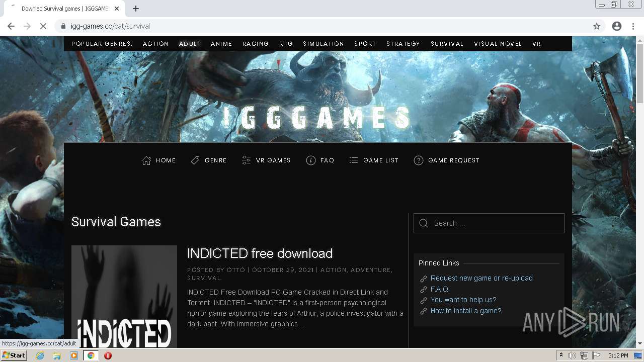644x362 pixels.
Task: Select the VR genre
Action: pos(536,44)
